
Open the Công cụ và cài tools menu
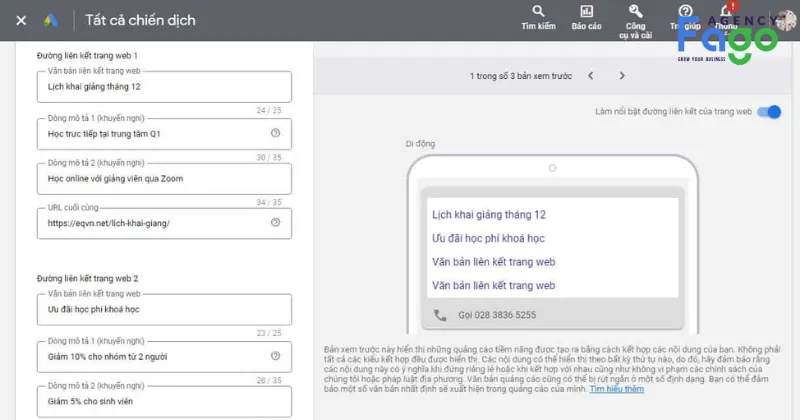click(635, 22)
